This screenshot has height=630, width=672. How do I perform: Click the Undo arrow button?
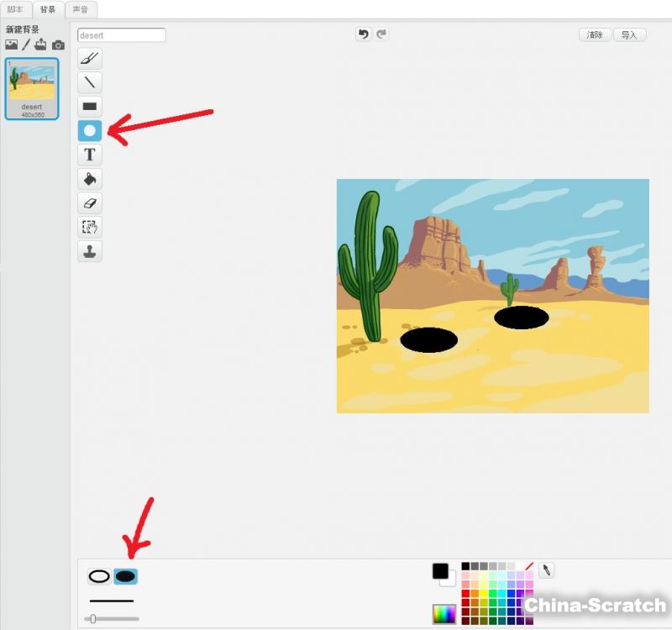[x=363, y=34]
